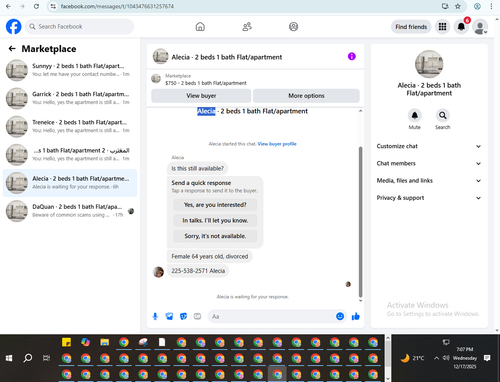Open the Groups icon in top navigation
This screenshot has height=382, width=500.
click(293, 27)
